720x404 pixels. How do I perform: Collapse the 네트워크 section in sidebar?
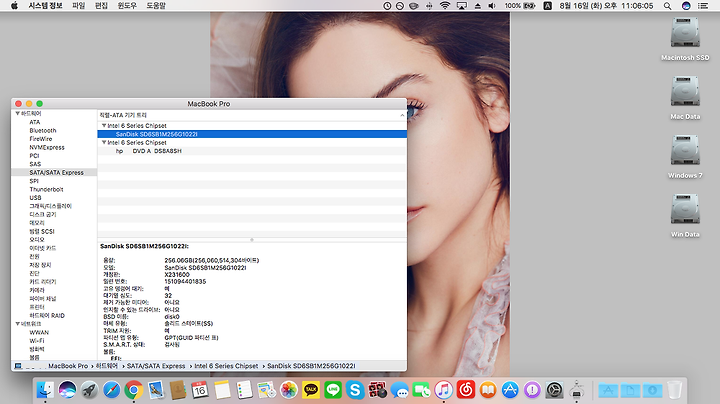coord(17,324)
